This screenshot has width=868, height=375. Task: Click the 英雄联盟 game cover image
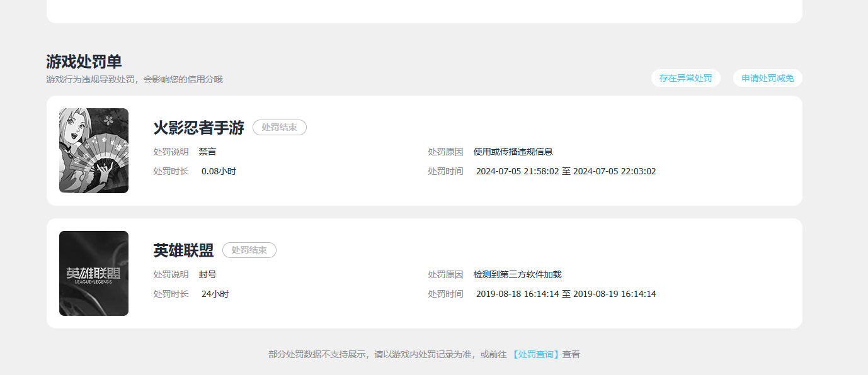click(x=93, y=273)
